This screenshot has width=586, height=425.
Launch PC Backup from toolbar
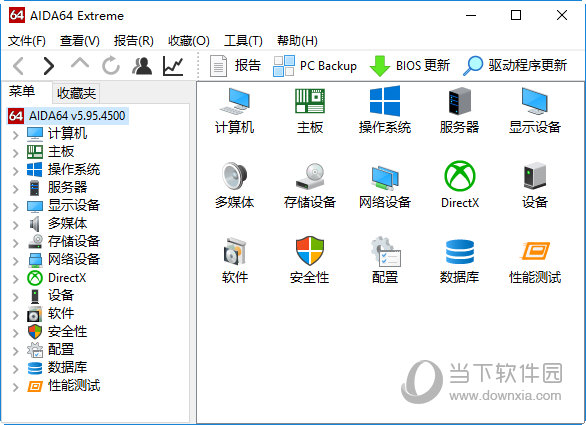tap(315, 66)
